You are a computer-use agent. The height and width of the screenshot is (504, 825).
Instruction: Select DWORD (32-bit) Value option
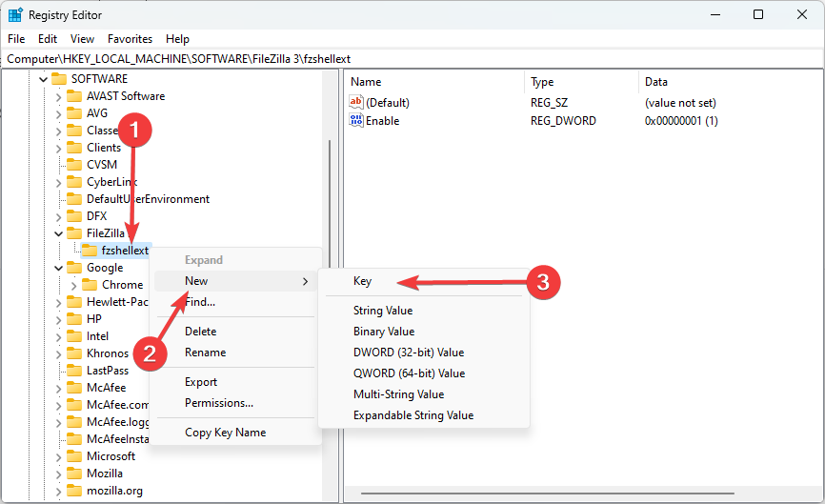point(409,353)
